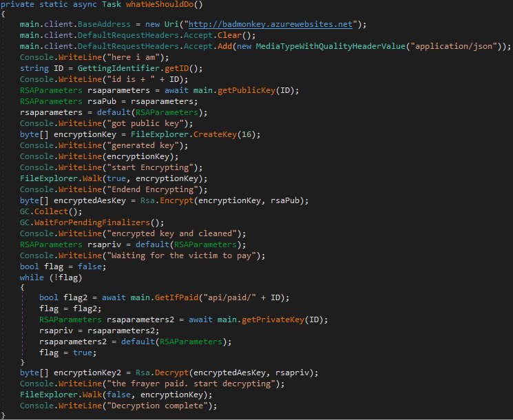Select the Rsa.Decrypt method call
Image resolution: width=513 pixels, height=420 pixels.
pos(227,373)
